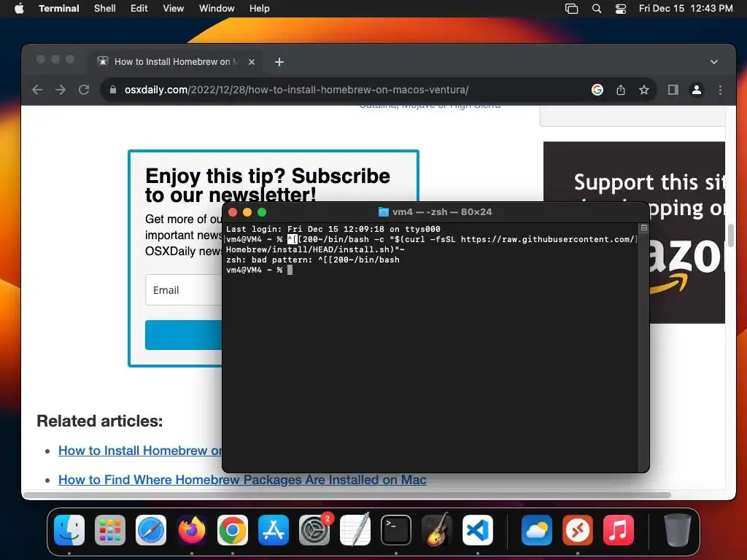Open Safari from the Dock
The width and height of the screenshot is (747, 560).
pyautogui.click(x=151, y=530)
